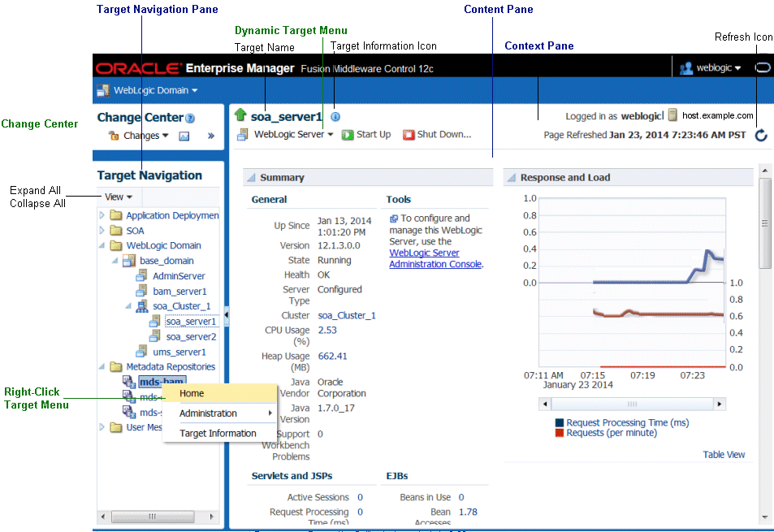Click the chart time range slider thumb

633,404
